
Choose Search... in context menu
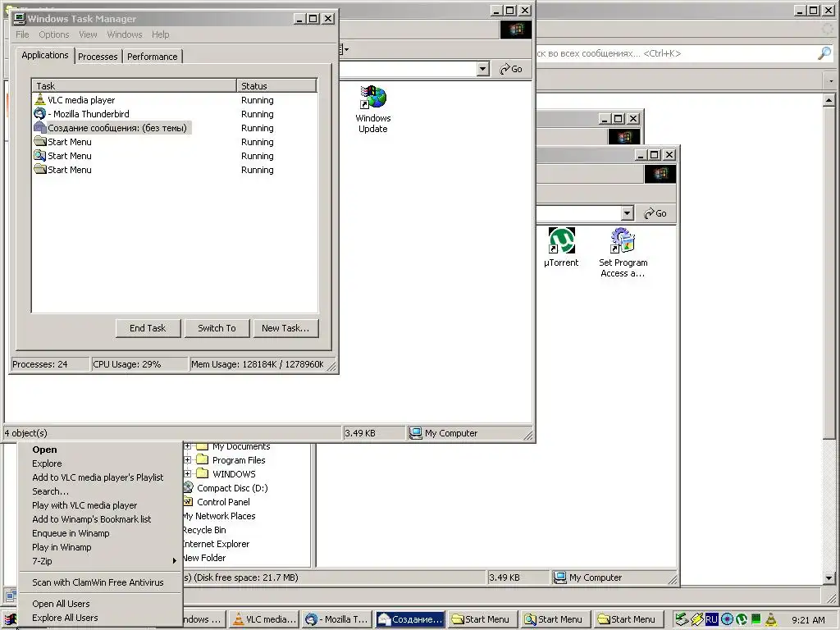(x=101, y=491)
